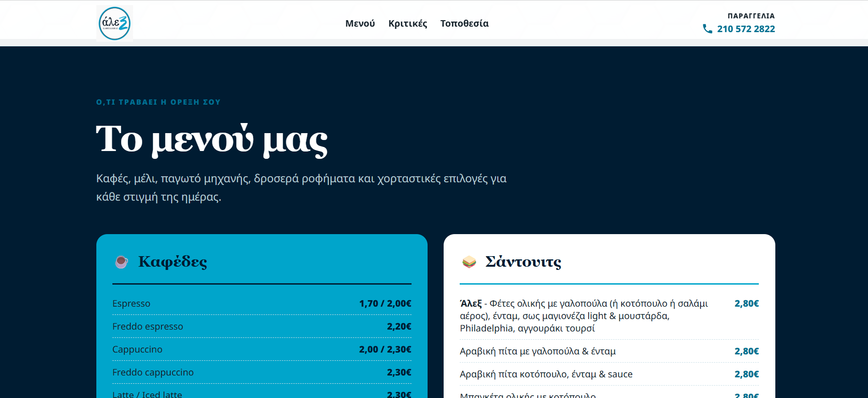Open the Μενού navigation item
Image resolution: width=868 pixels, height=398 pixels.
tap(360, 23)
